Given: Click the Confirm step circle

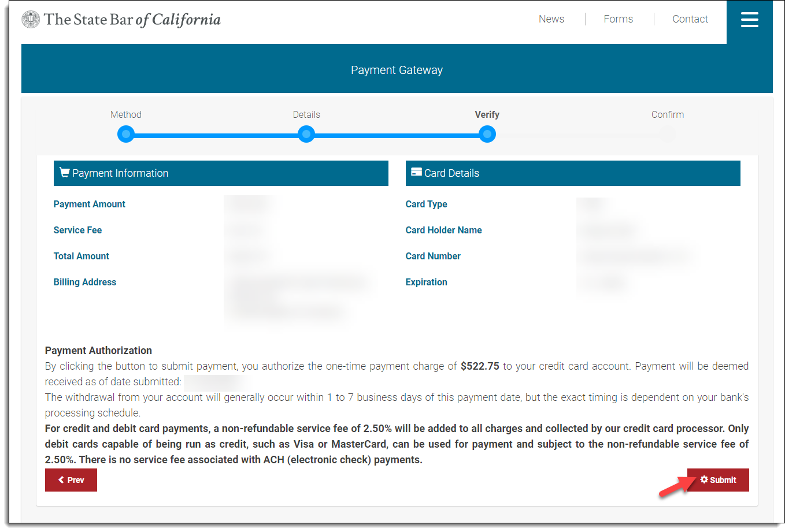Looking at the screenshot, I should click(668, 135).
